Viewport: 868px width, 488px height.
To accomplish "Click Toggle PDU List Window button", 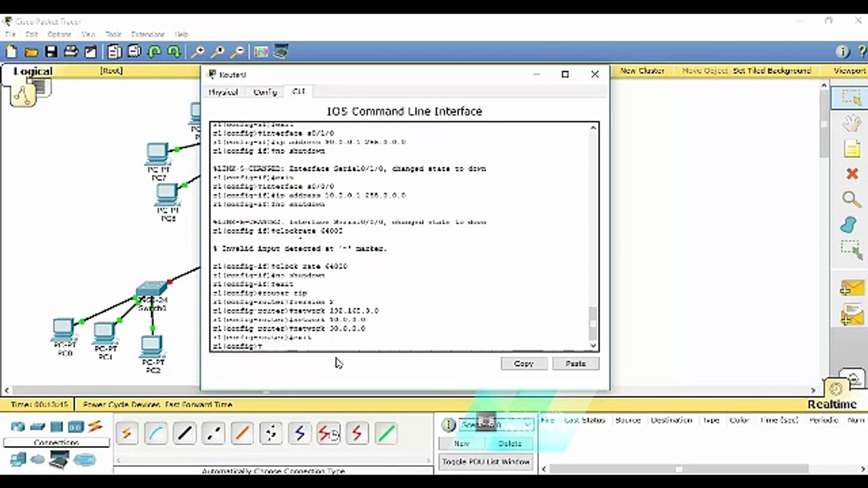I will click(x=486, y=462).
